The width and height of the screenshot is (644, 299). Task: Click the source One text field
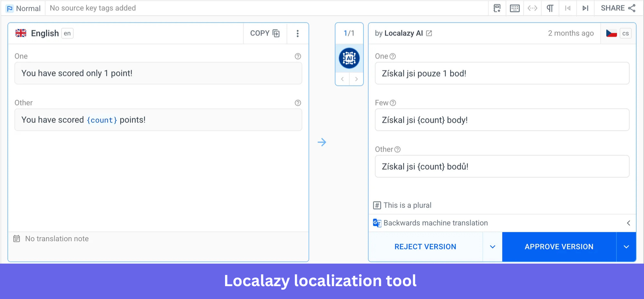158,73
